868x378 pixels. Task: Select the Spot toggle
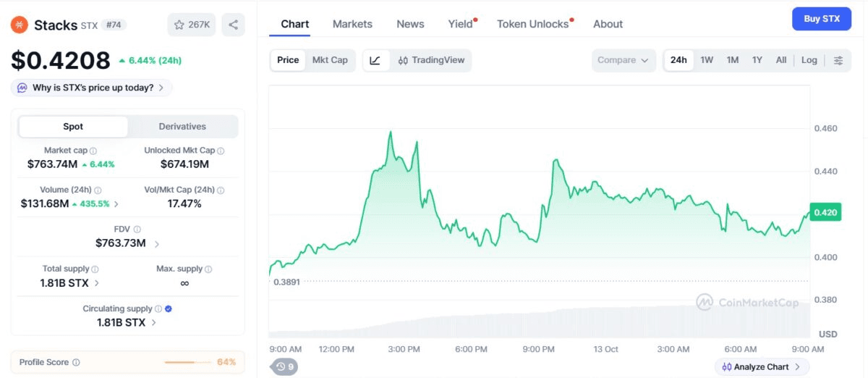tap(73, 126)
